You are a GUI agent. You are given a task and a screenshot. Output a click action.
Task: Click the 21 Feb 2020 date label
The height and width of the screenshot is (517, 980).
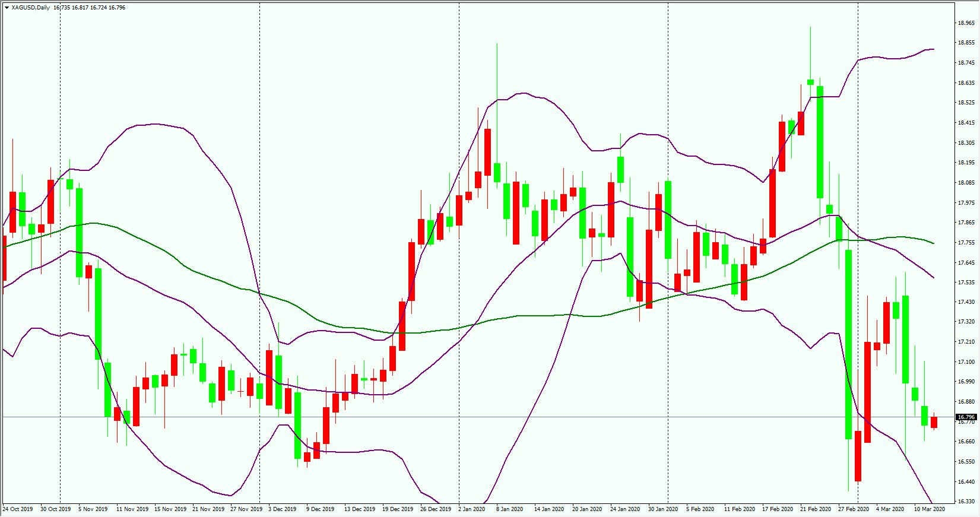[816, 509]
